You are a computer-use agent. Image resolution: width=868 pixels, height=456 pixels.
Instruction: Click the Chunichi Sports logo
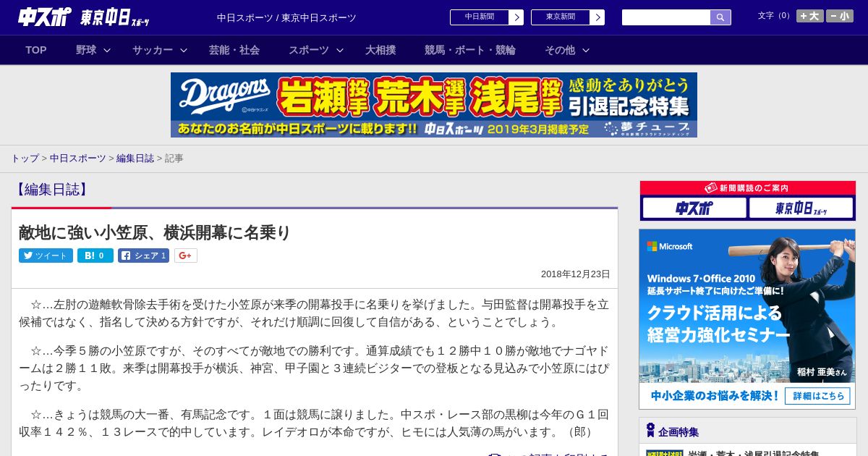point(45,17)
